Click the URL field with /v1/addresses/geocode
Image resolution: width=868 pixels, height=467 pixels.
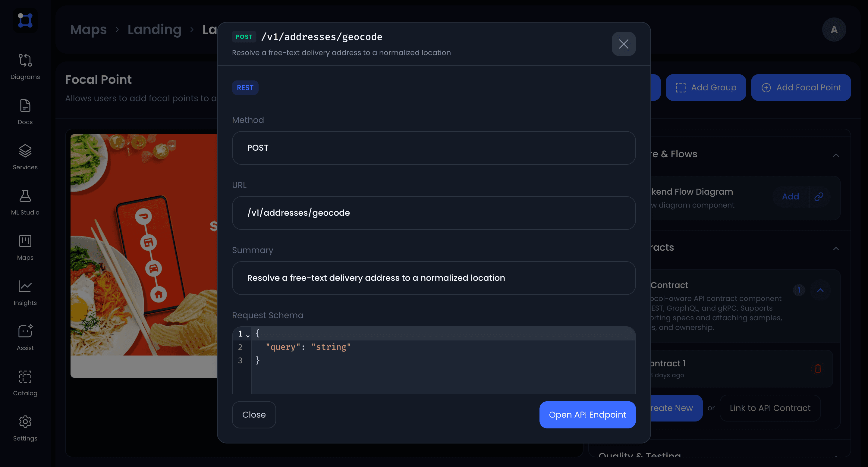[x=434, y=213]
